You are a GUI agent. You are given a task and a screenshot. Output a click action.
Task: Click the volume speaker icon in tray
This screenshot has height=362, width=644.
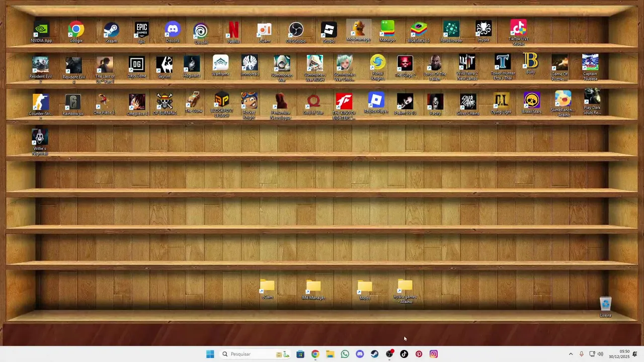600,354
